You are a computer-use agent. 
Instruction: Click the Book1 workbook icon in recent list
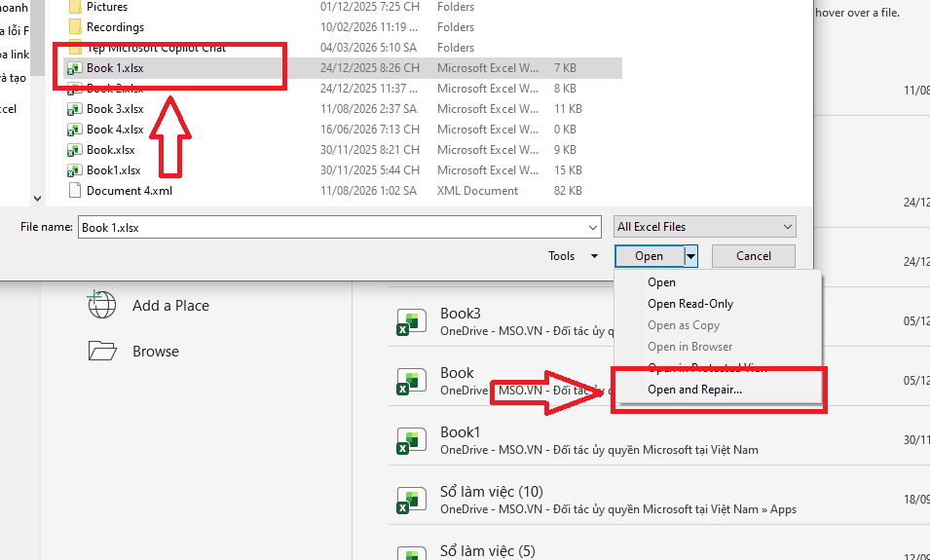click(411, 441)
